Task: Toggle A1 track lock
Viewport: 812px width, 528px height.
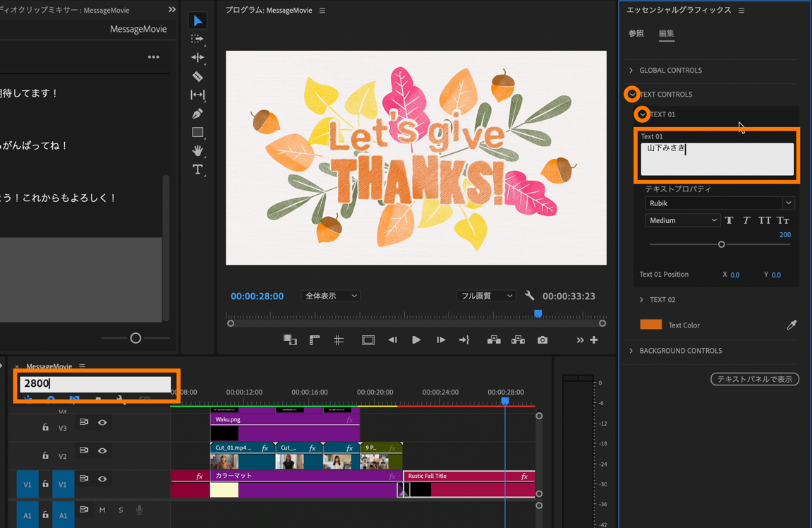Action: (x=46, y=515)
